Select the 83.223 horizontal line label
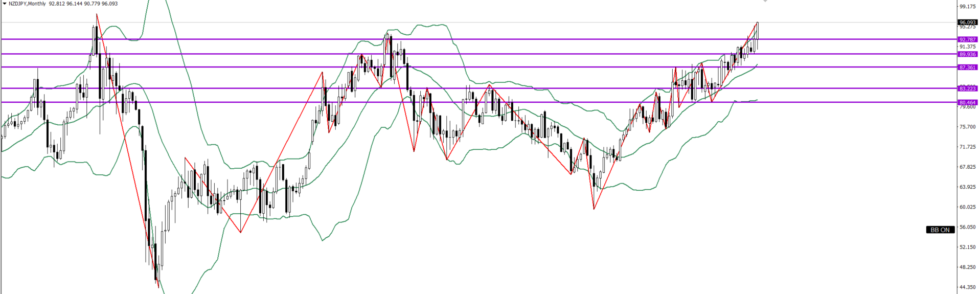 [x=968, y=88]
